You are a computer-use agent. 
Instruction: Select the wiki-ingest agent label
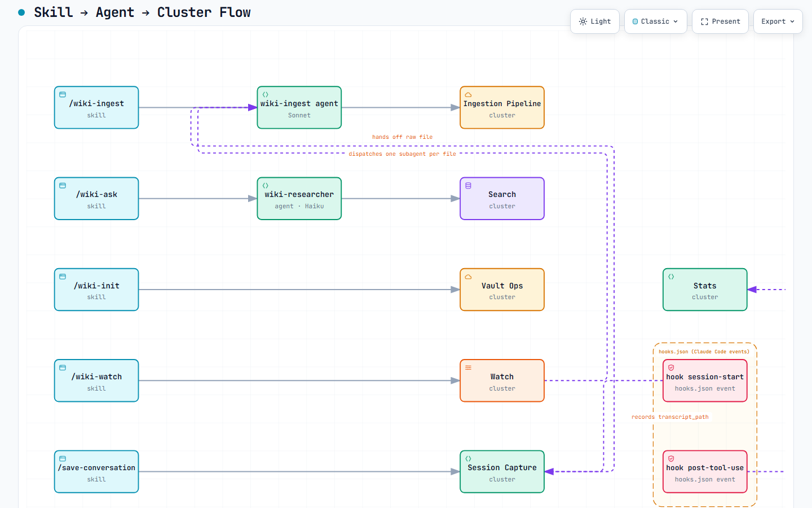pyautogui.click(x=299, y=103)
